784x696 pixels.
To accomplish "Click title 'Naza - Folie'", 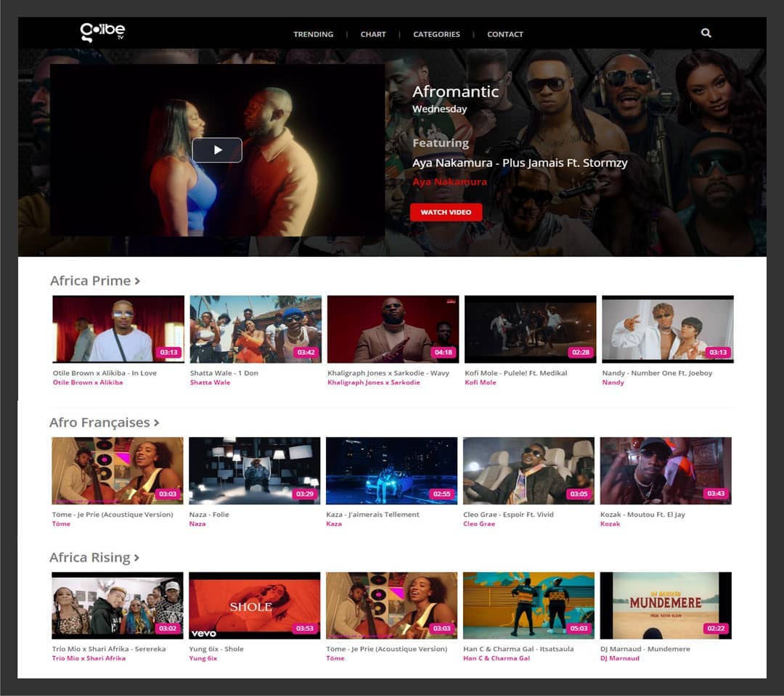I will 209,515.
